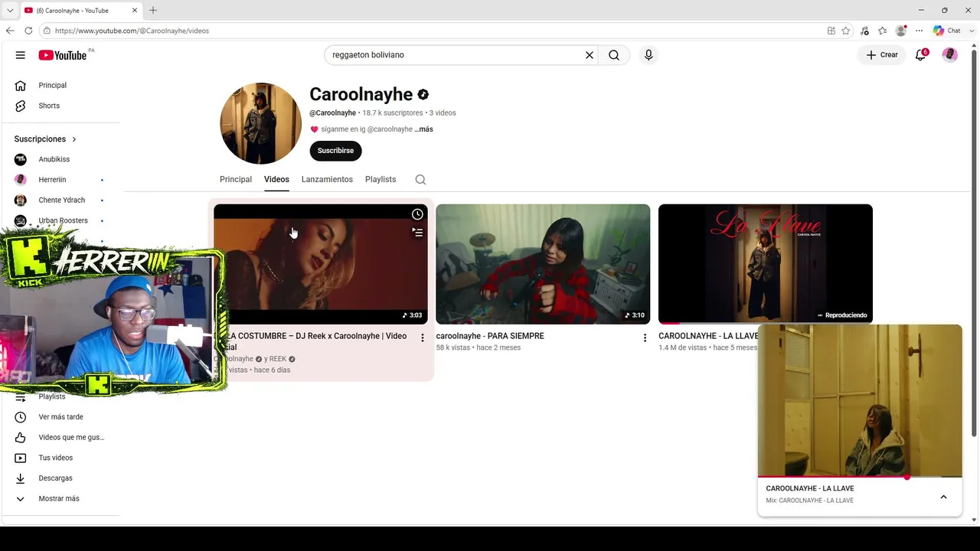The width and height of the screenshot is (980, 551).
Task: Open the Anubikiss subscription
Action: 54,159
